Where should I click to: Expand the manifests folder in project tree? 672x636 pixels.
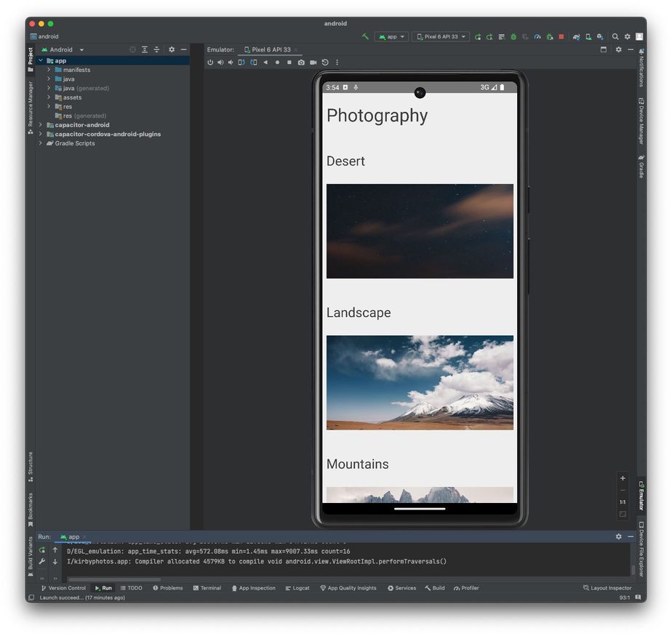[x=49, y=70]
